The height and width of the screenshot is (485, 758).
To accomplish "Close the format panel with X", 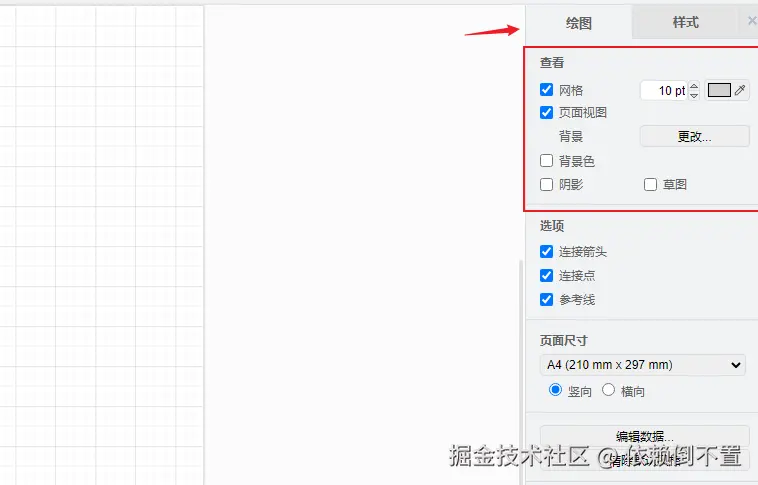I will 752,21.
